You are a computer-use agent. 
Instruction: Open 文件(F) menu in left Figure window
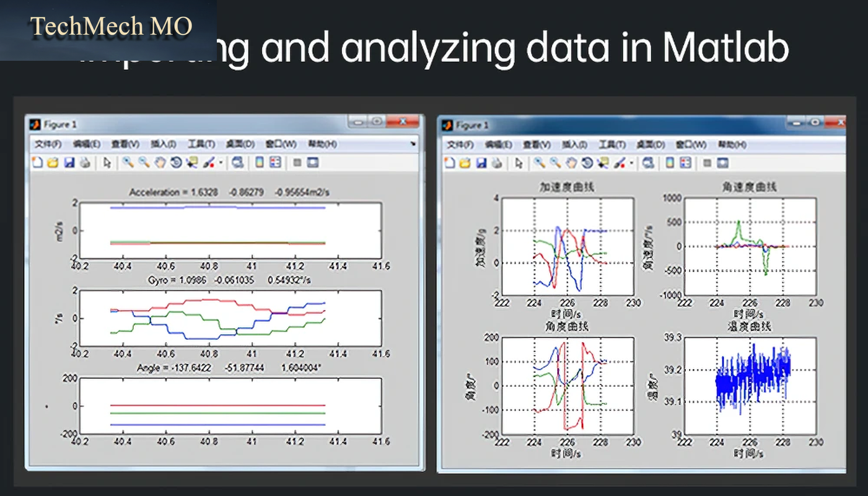click(48, 144)
